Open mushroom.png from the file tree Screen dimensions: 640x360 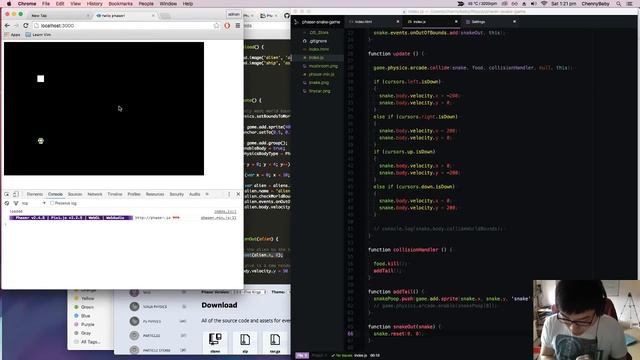(323, 66)
